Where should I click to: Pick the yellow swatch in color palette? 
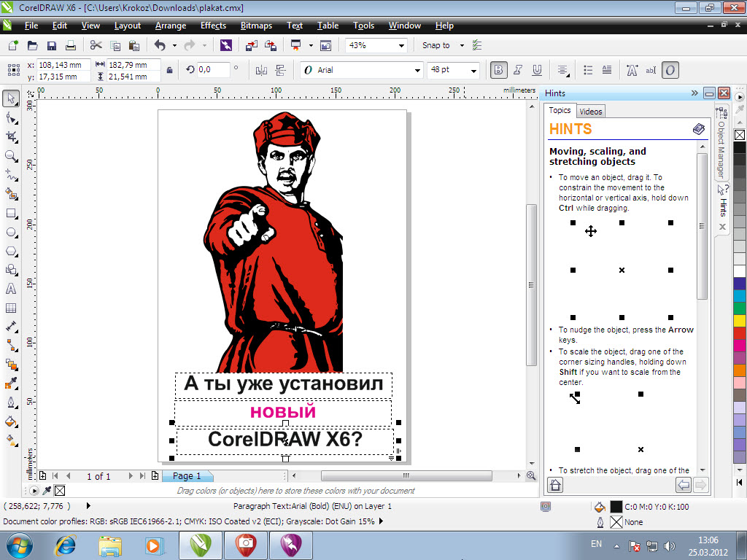click(x=740, y=320)
